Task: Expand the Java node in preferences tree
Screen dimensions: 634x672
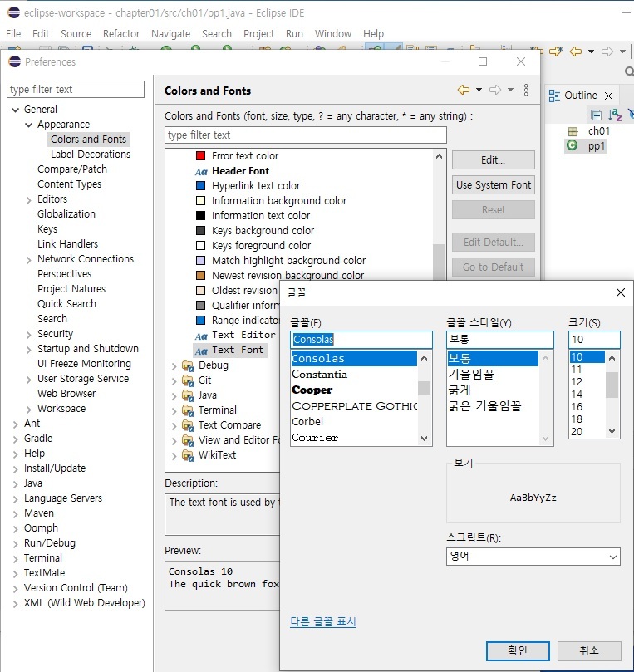Action: [16, 484]
